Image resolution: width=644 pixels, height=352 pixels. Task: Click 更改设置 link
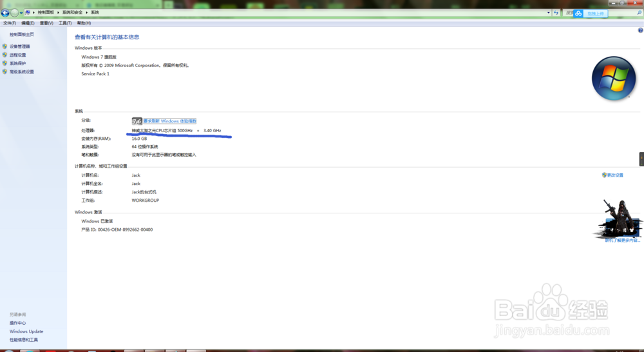(x=615, y=175)
